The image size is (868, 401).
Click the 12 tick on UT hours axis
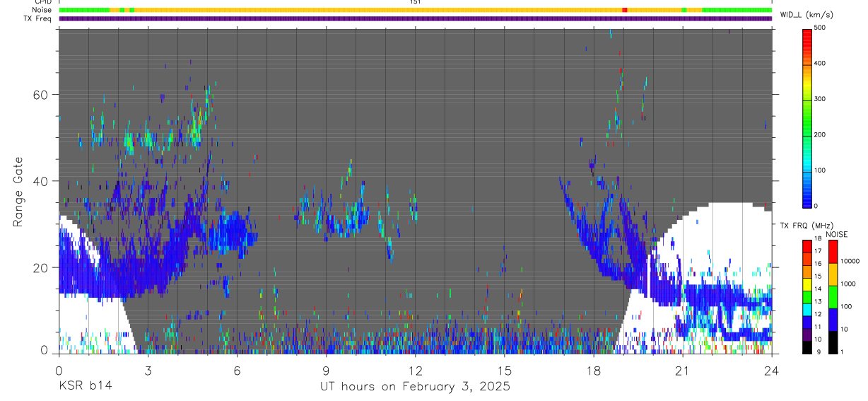[415, 370]
